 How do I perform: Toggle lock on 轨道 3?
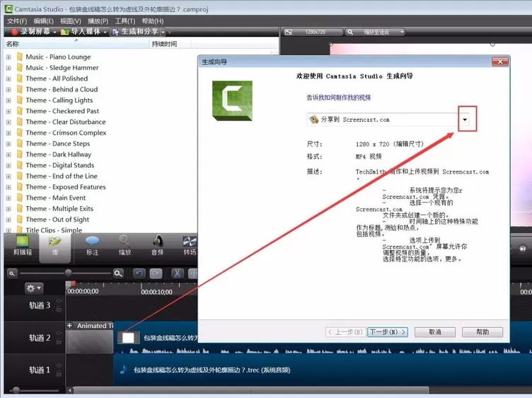tap(59, 309)
